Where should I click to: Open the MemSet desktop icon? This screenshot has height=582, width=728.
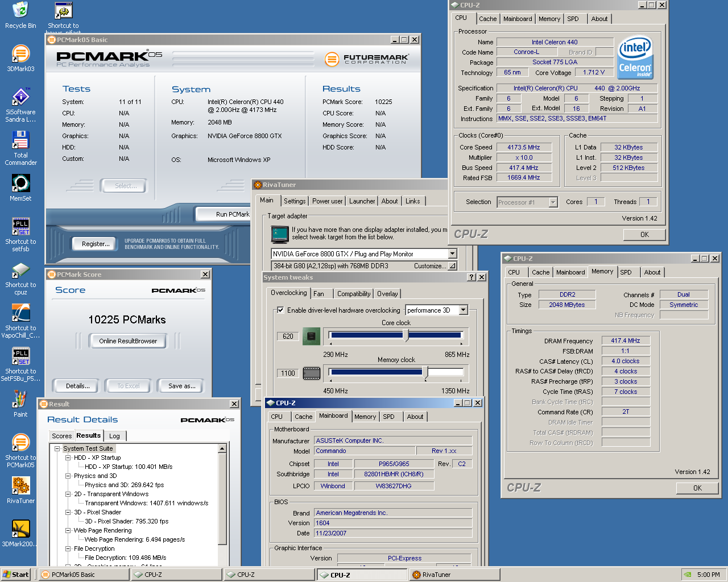tap(20, 188)
